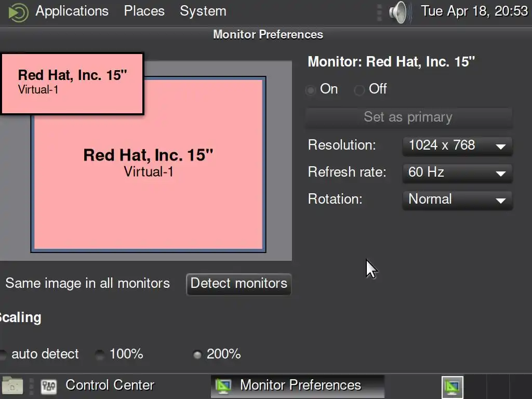The width and height of the screenshot is (532, 399).
Task: Open the Refresh rate 60 Hz dropdown
Action: pyautogui.click(x=457, y=173)
